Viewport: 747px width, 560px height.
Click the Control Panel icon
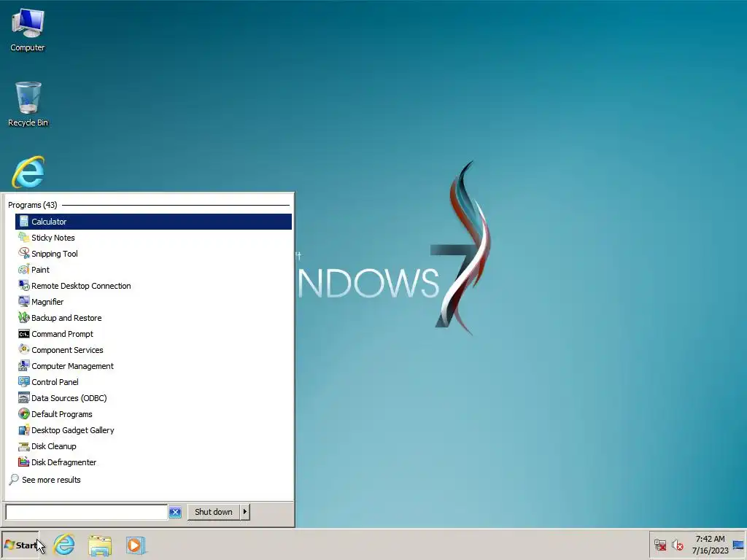24,382
